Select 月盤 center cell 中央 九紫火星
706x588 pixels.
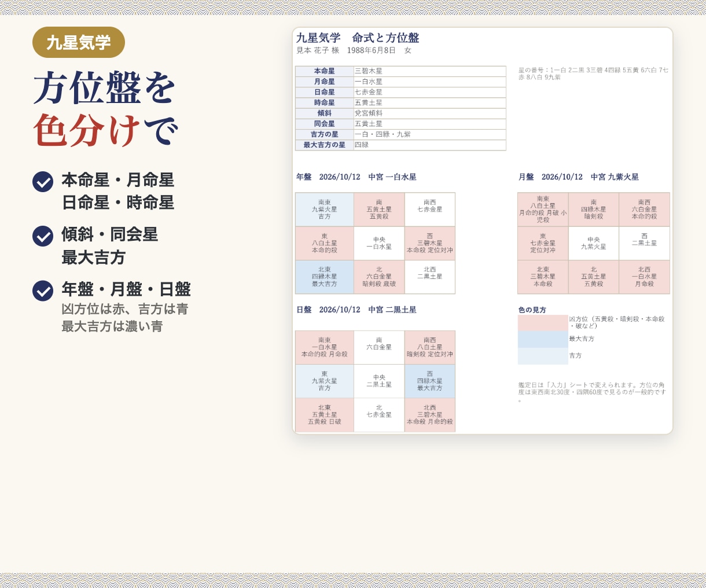point(594,243)
